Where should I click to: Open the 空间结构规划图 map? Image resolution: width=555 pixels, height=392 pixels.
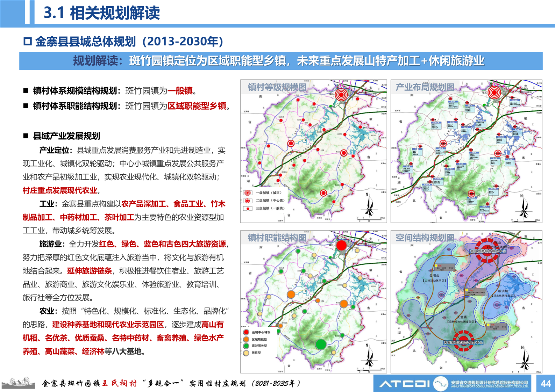[466, 302]
